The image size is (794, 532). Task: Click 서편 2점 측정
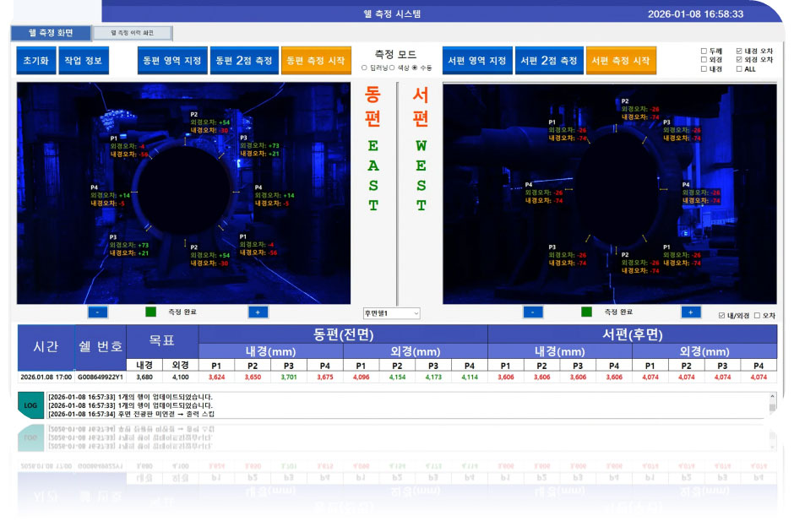(549, 60)
